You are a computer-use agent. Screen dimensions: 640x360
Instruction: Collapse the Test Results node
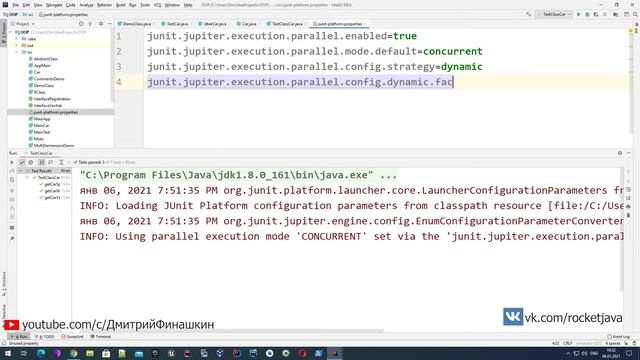coord(21,171)
